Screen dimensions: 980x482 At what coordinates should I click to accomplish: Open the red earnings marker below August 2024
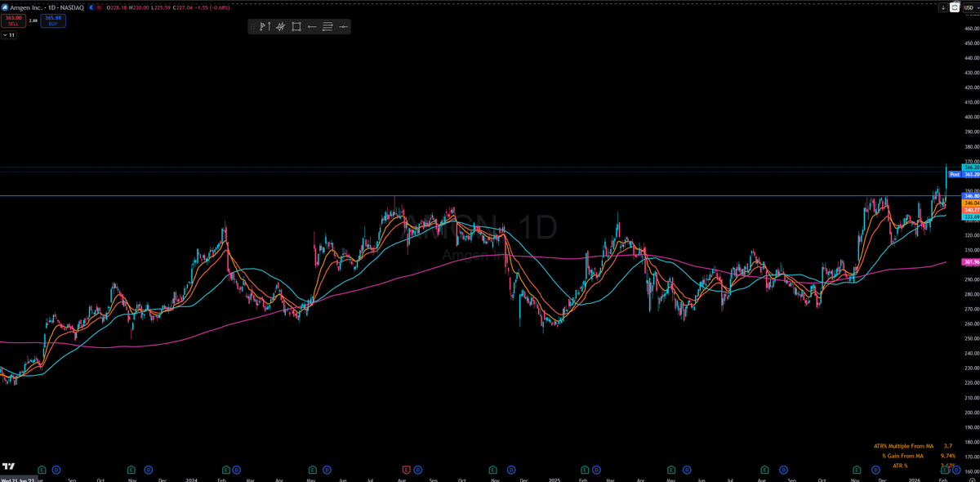(x=406, y=470)
